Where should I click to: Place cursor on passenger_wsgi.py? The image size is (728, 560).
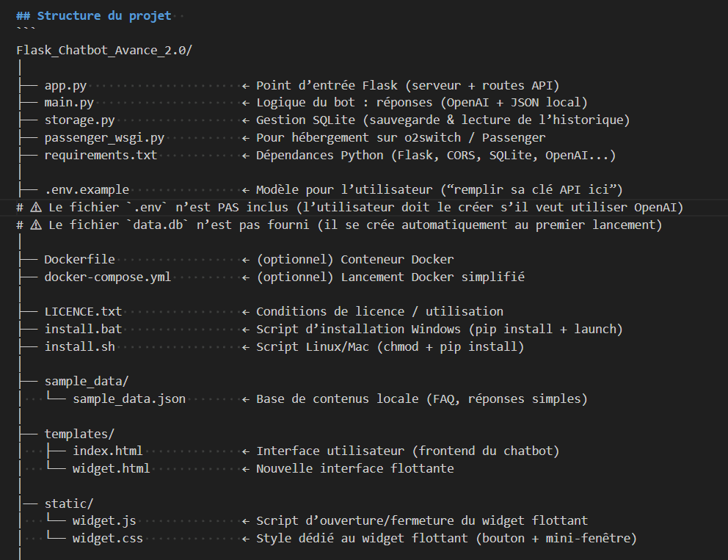[103, 137]
